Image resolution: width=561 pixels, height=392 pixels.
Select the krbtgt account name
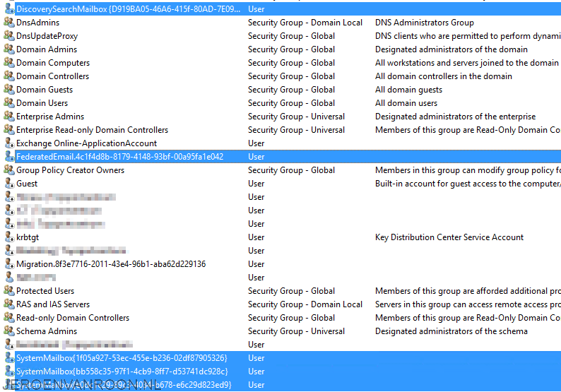pyautogui.click(x=28, y=237)
